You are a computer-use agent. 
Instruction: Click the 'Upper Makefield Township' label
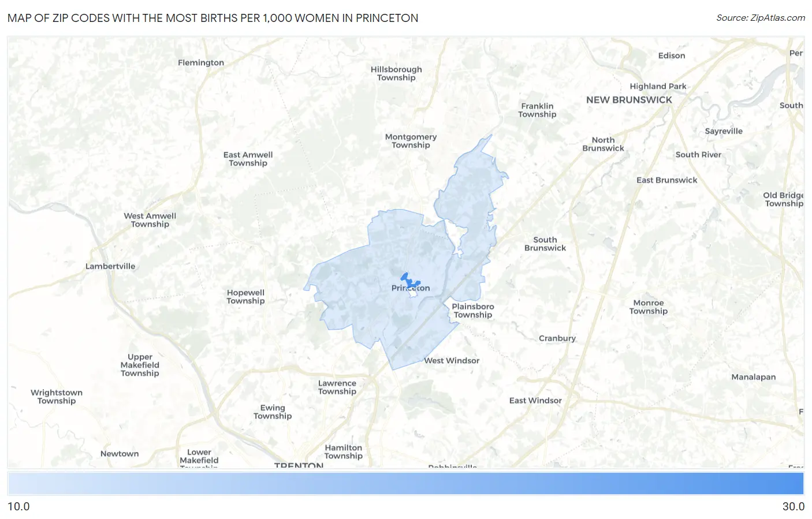(140, 365)
